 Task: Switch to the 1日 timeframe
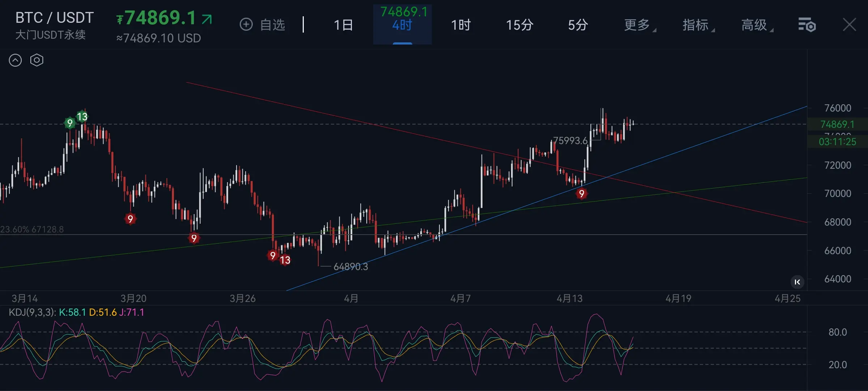coord(343,25)
